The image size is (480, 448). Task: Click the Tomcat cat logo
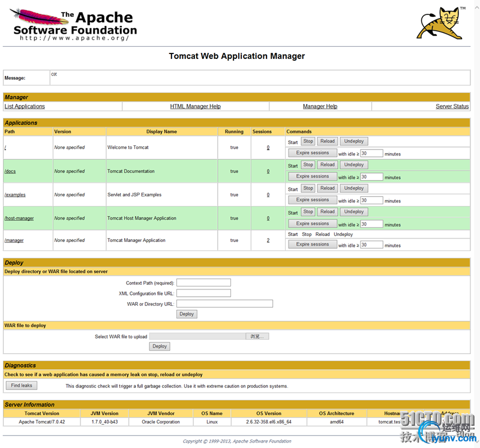click(x=440, y=23)
